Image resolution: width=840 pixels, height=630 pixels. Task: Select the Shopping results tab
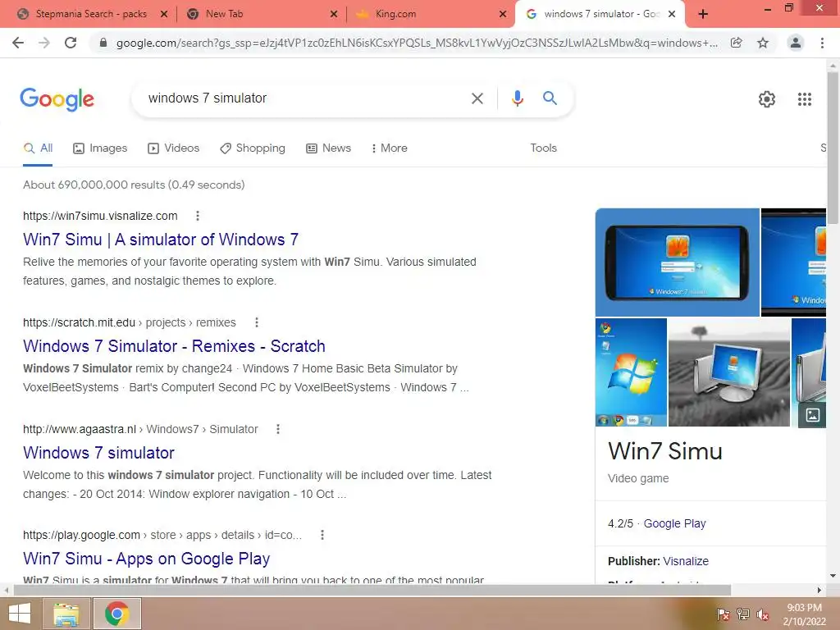pyautogui.click(x=253, y=148)
